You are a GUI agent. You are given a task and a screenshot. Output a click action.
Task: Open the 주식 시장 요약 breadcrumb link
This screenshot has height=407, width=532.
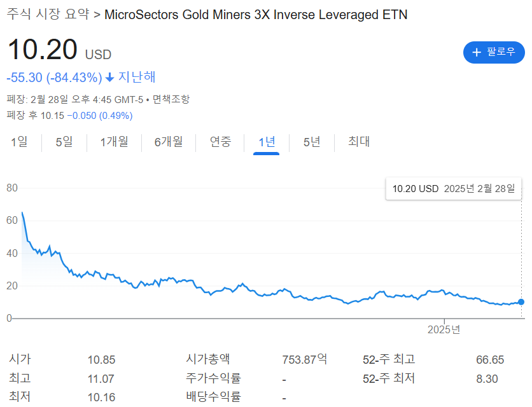pyautogui.click(x=48, y=14)
